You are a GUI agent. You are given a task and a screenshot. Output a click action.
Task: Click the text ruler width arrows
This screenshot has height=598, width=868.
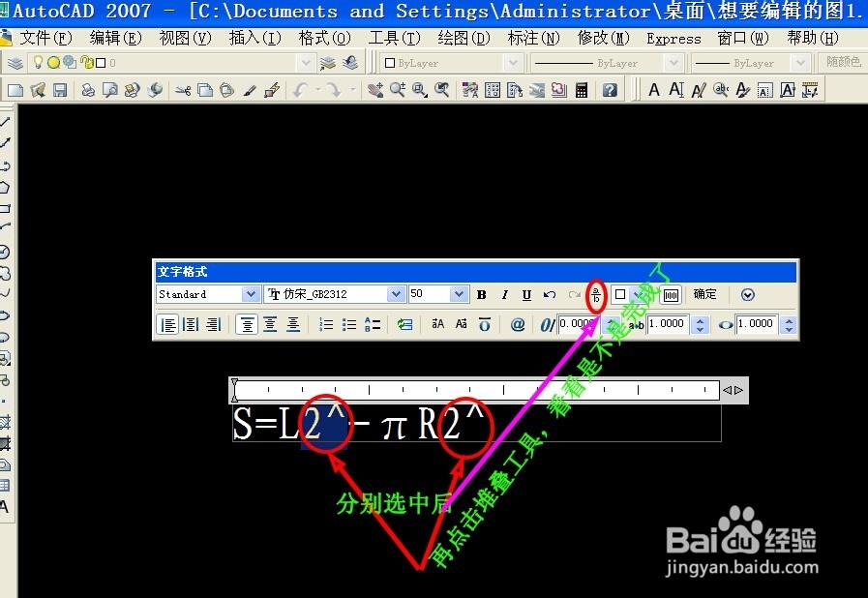733,390
